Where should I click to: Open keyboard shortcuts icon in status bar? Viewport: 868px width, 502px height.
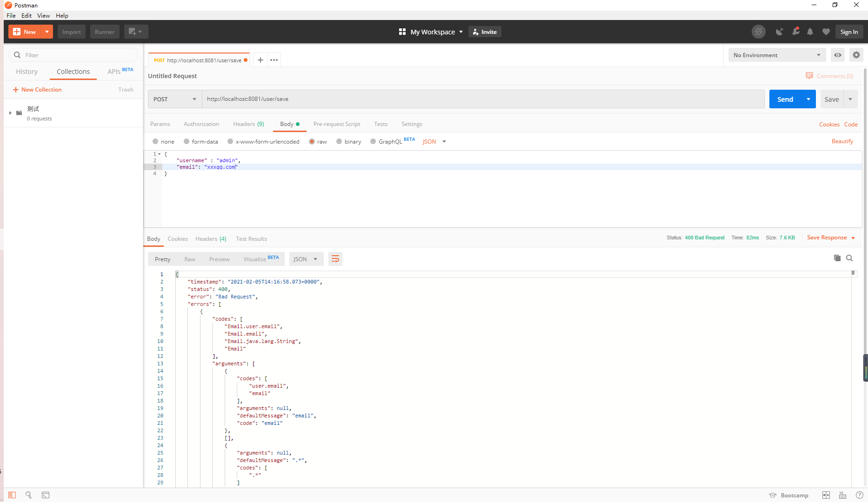(842, 495)
